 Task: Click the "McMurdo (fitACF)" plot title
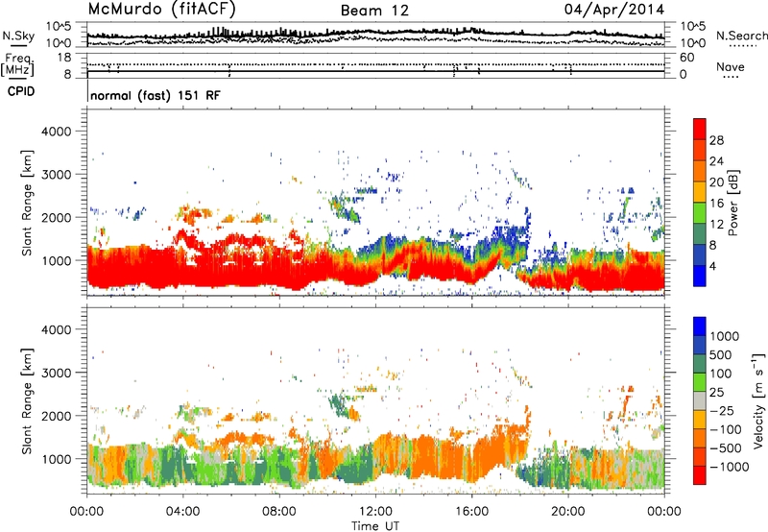(161, 10)
